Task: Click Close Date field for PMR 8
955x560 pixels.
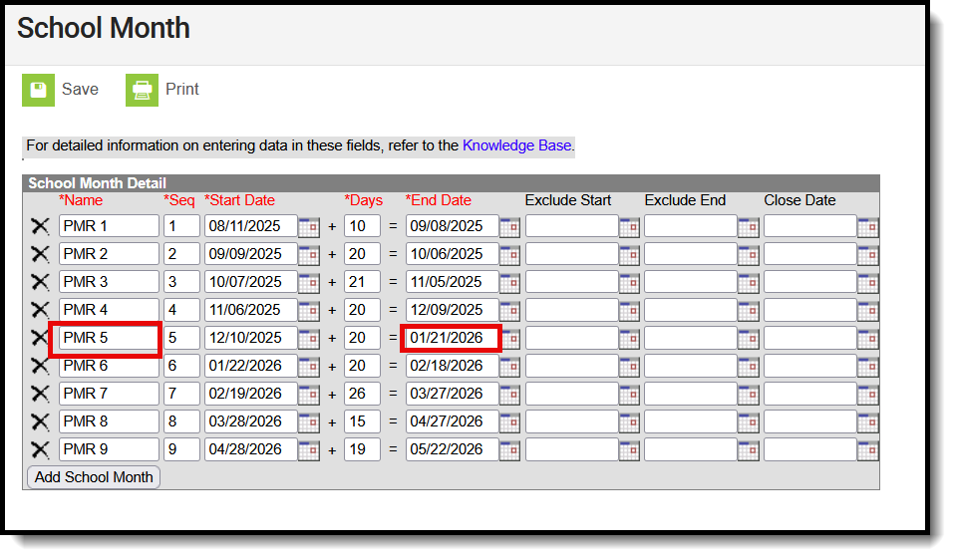Action: coord(810,421)
